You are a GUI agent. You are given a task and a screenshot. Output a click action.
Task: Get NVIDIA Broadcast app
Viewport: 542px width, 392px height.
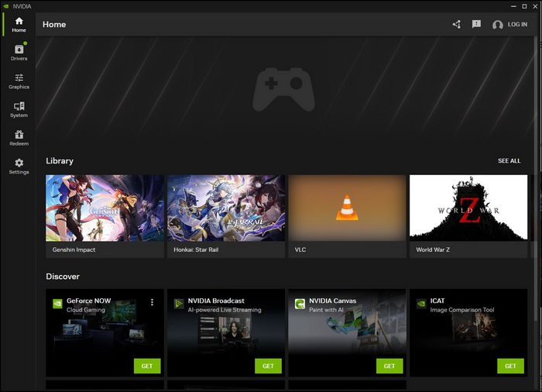[268, 366]
